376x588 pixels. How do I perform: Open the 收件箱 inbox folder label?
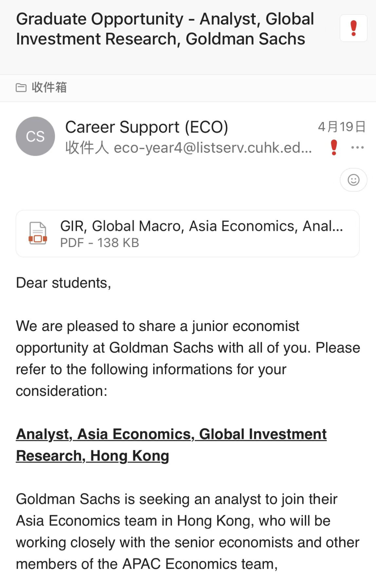41,87
